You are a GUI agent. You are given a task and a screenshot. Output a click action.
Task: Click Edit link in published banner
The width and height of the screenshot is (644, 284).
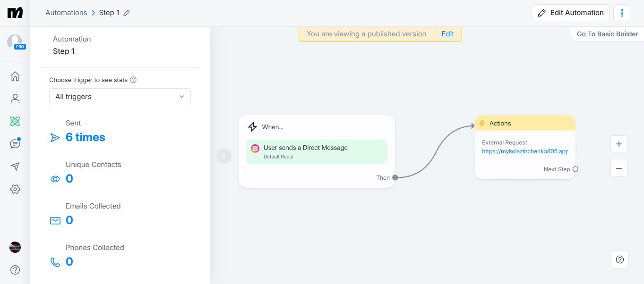pos(448,34)
